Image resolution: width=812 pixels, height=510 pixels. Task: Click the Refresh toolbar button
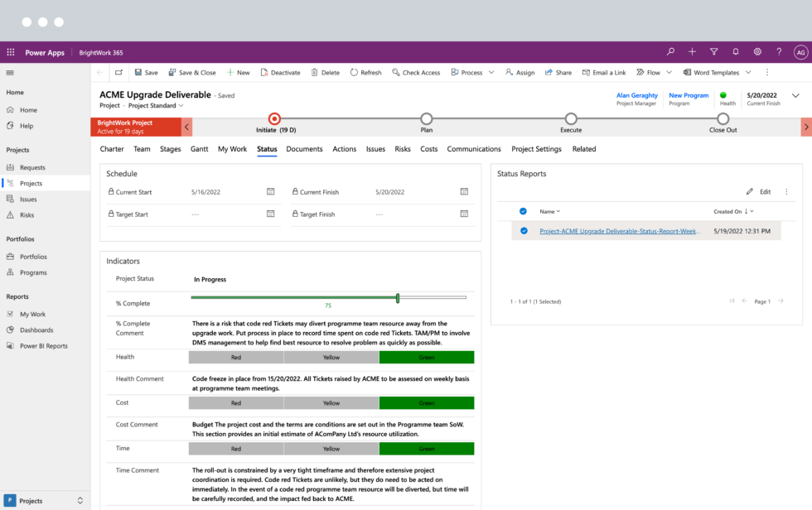365,73
